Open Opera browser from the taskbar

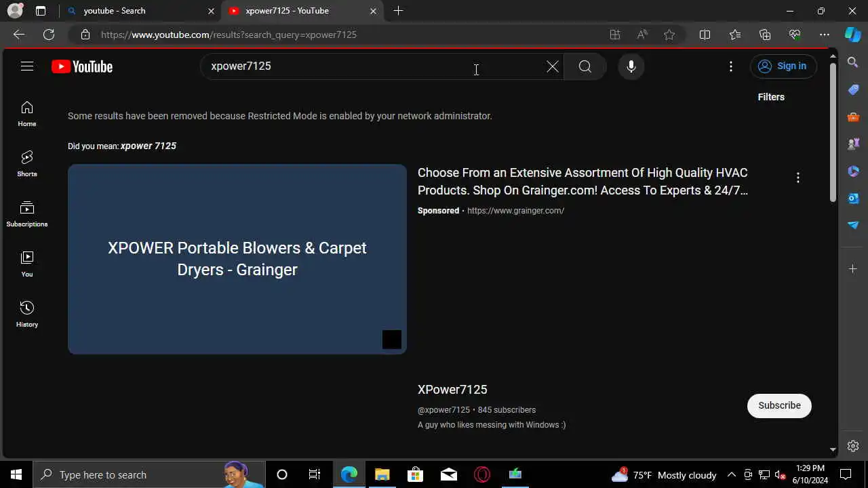[482, 474]
